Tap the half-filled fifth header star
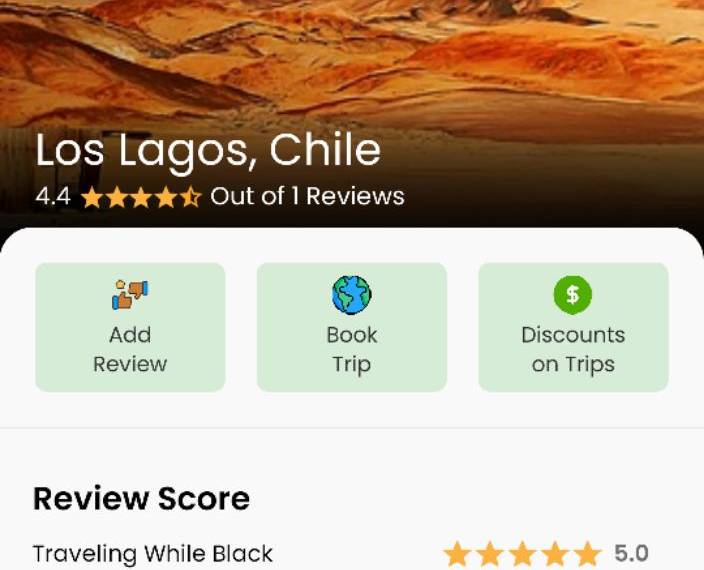This screenshot has width=704, height=570. [x=191, y=197]
